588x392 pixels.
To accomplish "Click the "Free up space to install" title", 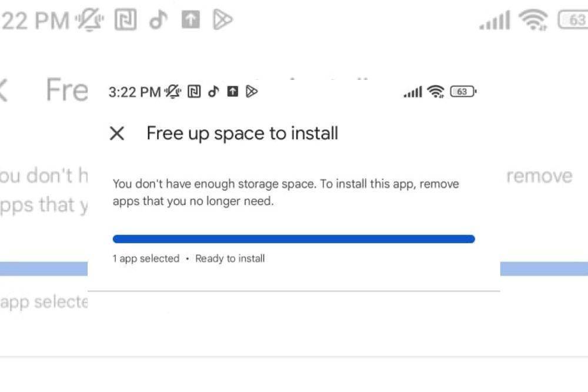I will pos(242,133).
